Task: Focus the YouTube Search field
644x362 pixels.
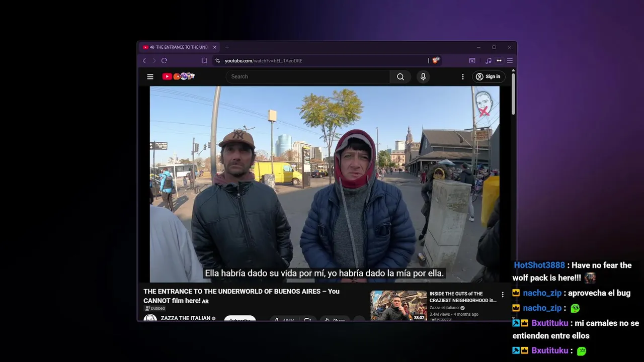Action: pyautogui.click(x=308, y=76)
